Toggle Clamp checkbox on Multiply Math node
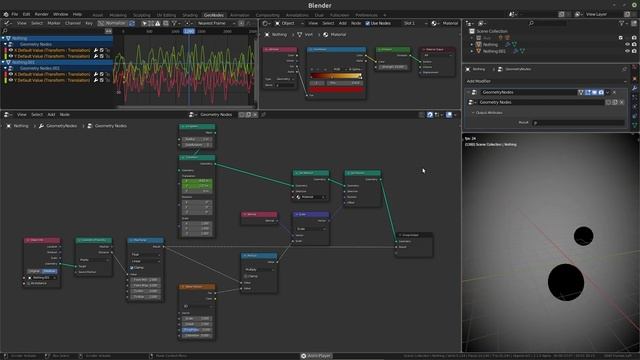 click(x=246, y=276)
